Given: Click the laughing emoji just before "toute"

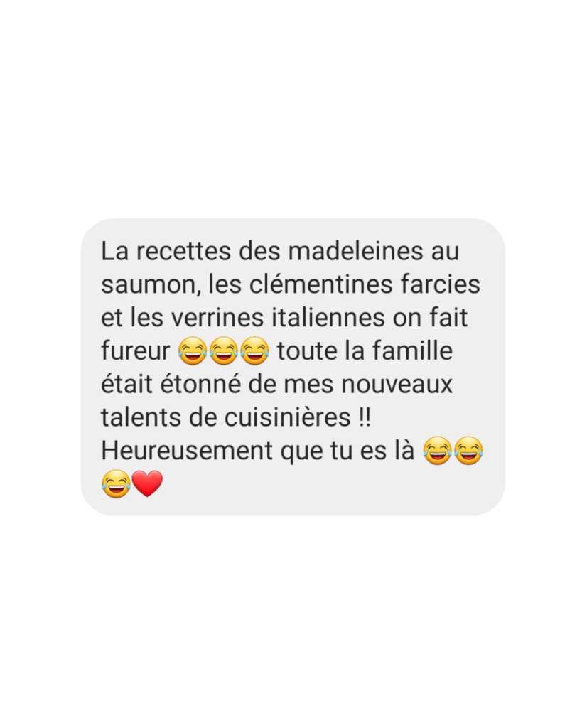Looking at the screenshot, I should [254, 351].
